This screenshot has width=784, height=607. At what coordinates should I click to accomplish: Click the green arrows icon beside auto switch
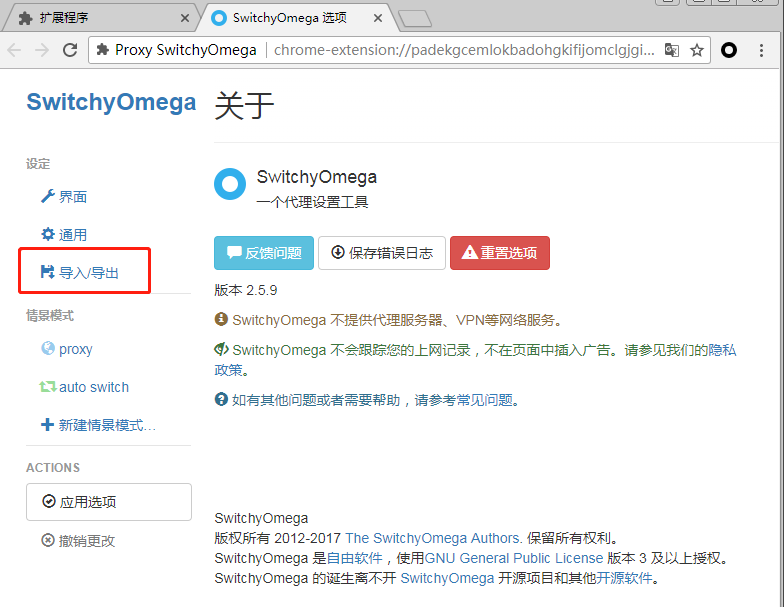pos(48,386)
